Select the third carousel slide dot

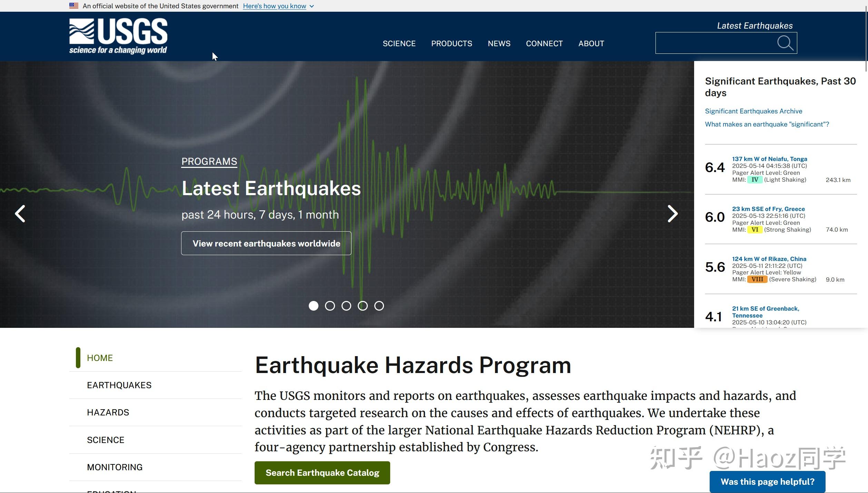pyautogui.click(x=346, y=306)
